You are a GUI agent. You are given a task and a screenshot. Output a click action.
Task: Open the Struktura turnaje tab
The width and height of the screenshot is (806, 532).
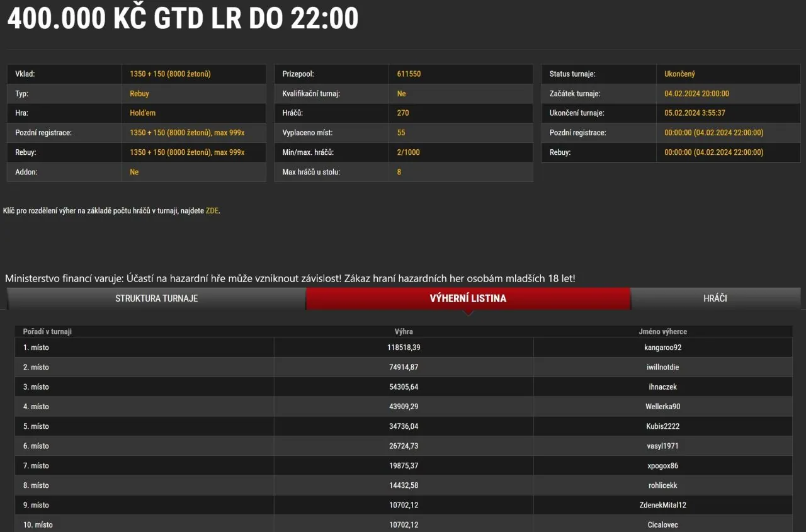coord(156,298)
